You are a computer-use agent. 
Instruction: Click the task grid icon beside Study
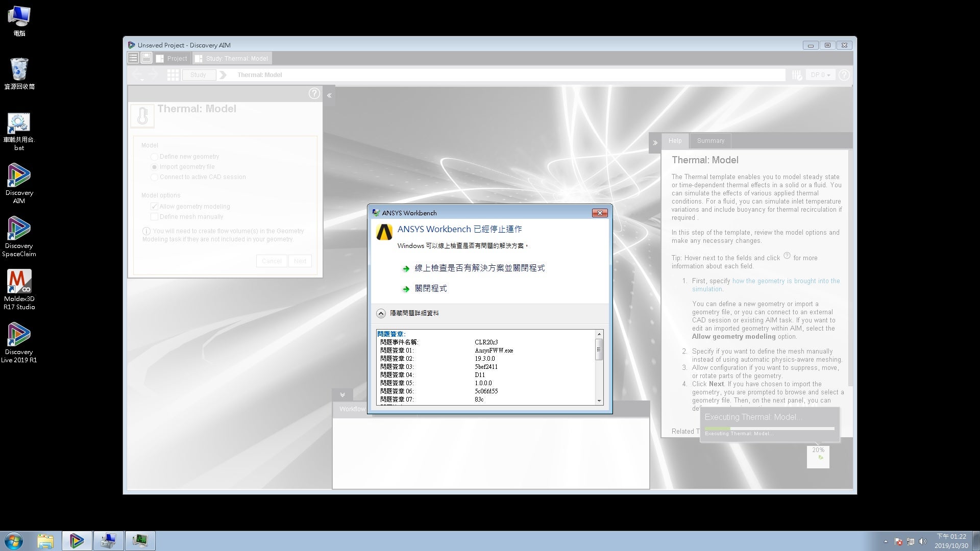(173, 75)
